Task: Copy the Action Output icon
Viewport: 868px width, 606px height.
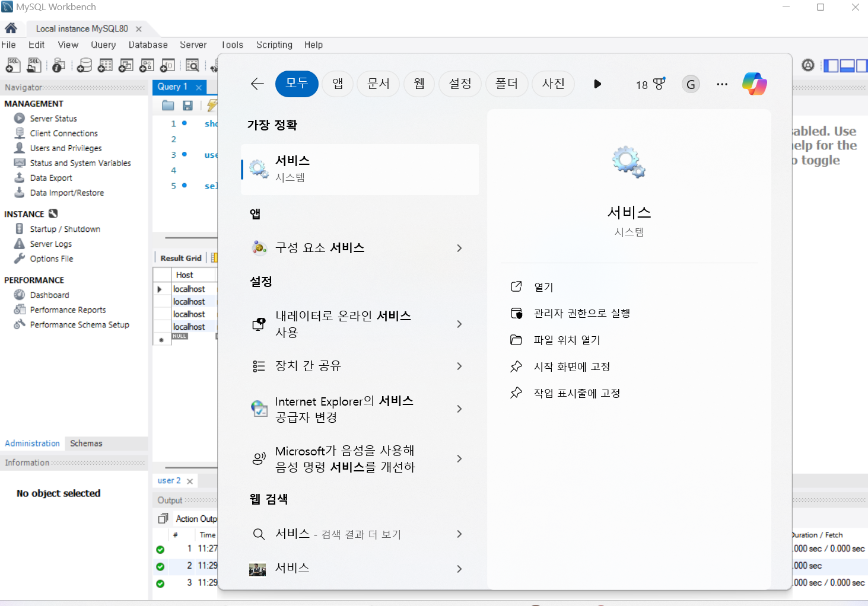Action: click(163, 518)
